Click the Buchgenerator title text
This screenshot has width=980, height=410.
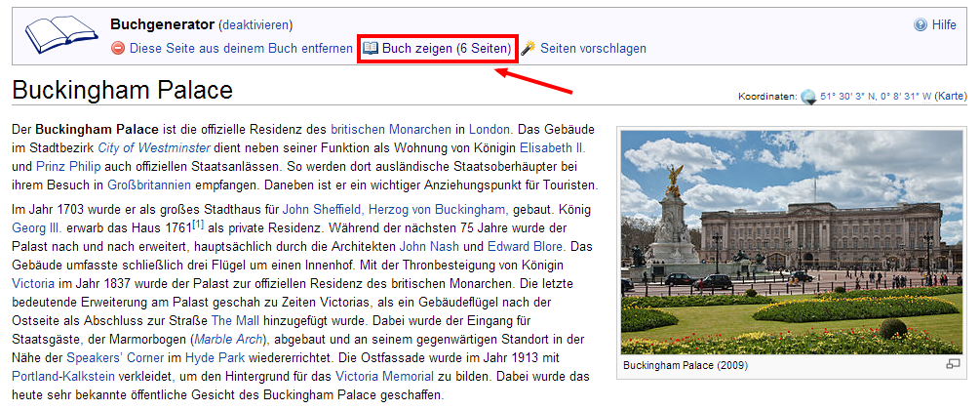(x=163, y=25)
